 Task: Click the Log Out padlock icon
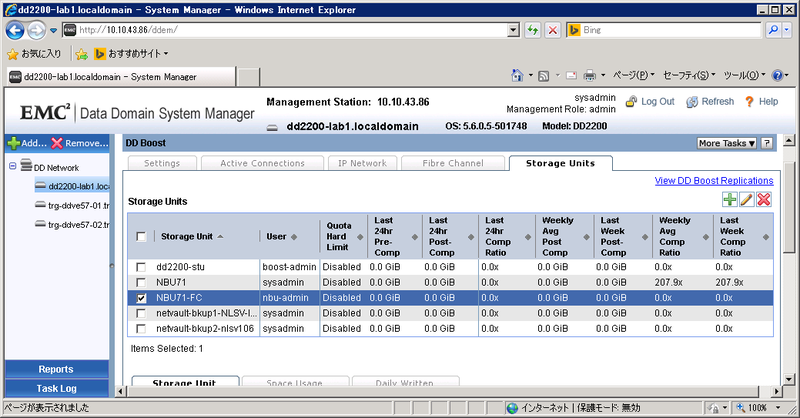click(632, 101)
